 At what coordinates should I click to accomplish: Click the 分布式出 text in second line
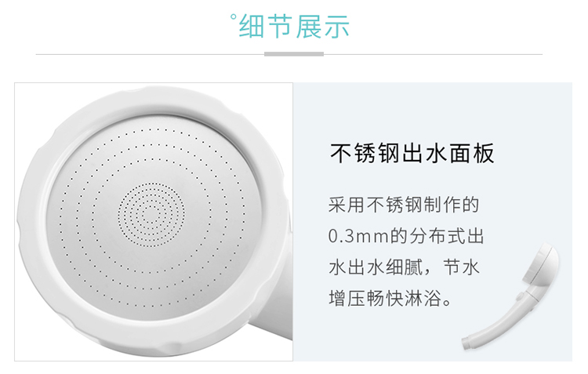click(446, 236)
